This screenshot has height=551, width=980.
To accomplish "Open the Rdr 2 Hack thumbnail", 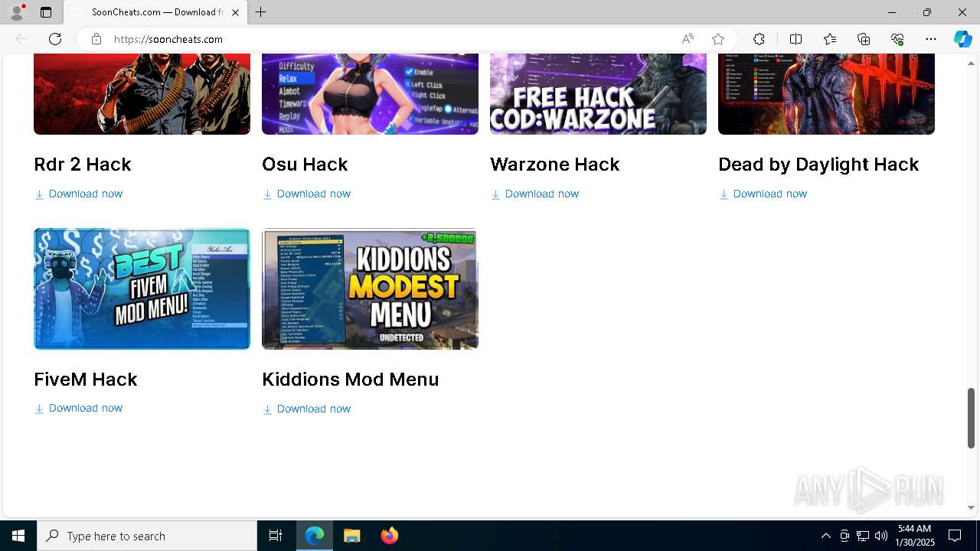I will tap(142, 94).
